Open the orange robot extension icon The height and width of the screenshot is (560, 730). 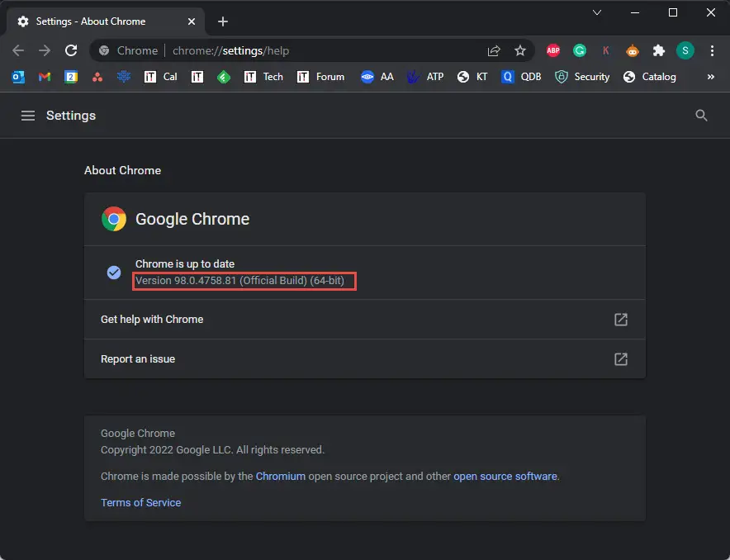tap(633, 50)
